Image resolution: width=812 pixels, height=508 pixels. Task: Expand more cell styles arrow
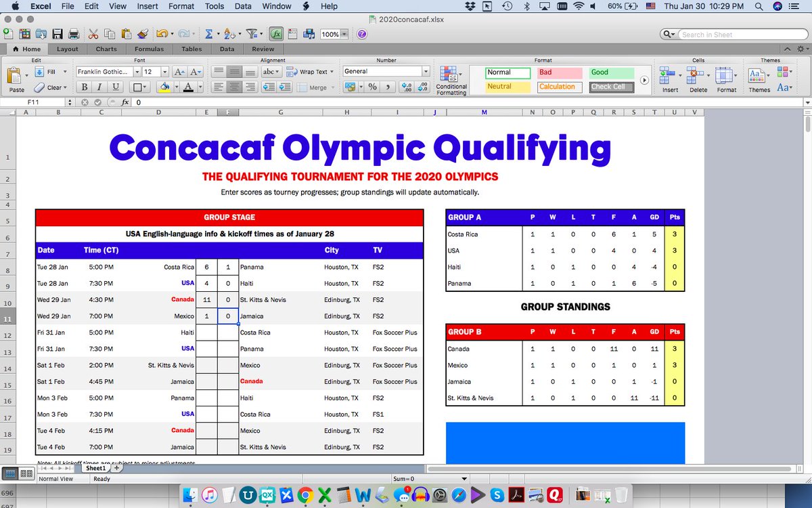click(x=644, y=80)
